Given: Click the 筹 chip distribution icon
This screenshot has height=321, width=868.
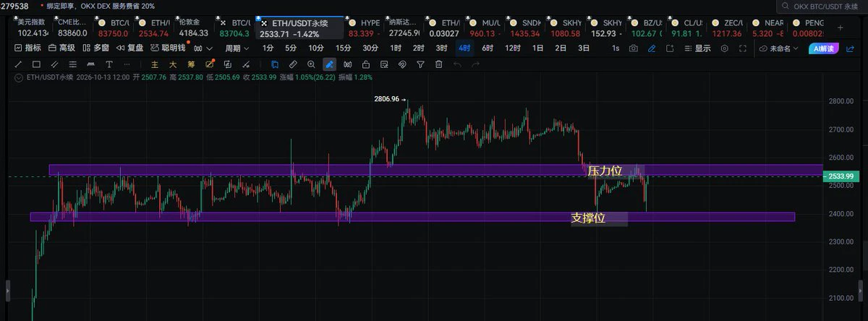Looking at the screenshot, I should [x=191, y=64].
